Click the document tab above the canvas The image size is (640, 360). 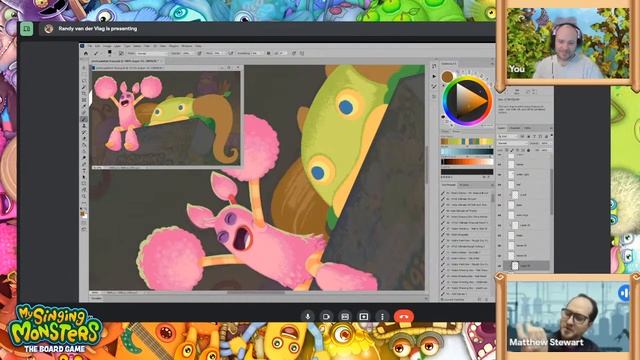(126, 61)
